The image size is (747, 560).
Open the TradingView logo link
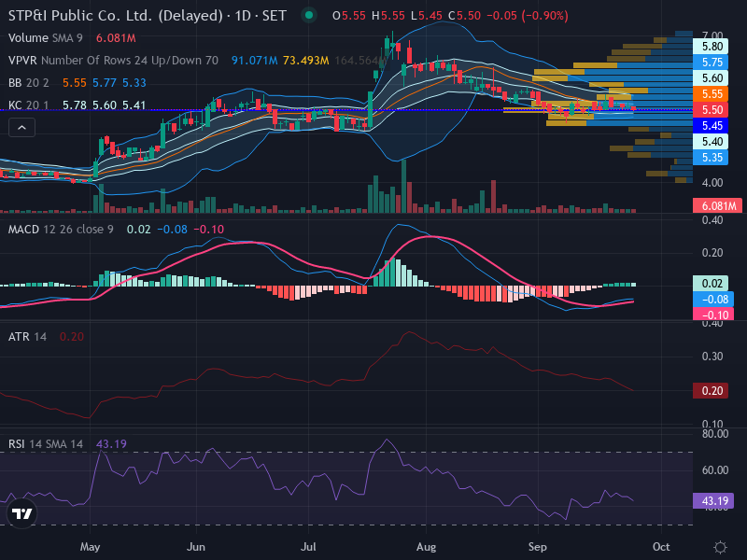tap(21, 513)
